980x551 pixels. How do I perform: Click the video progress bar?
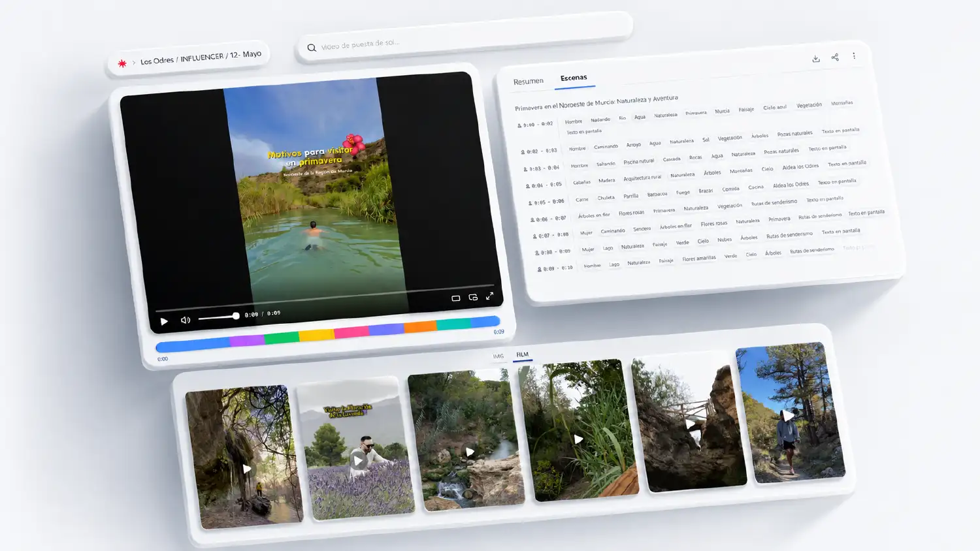point(324,298)
